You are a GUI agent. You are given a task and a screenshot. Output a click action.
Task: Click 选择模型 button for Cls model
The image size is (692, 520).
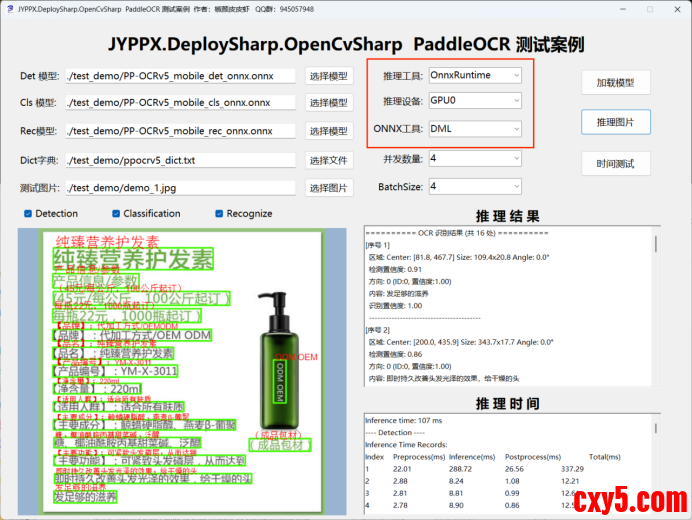329,103
